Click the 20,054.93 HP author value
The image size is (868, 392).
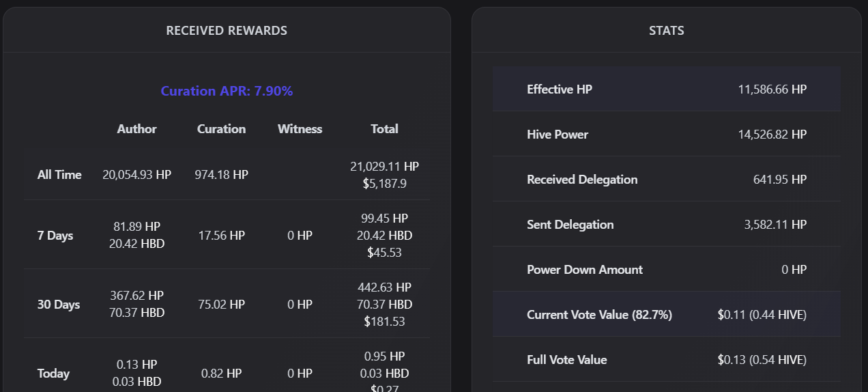[136, 175]
